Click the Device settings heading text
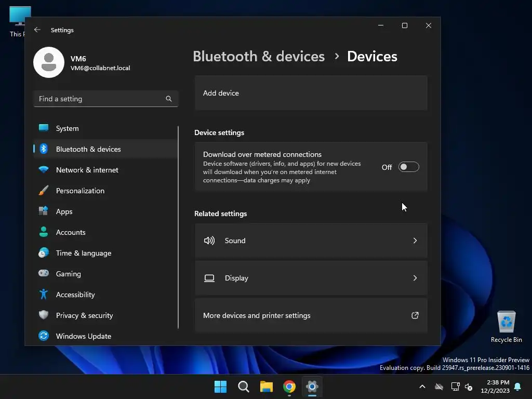532x399 pixels. point(219,132)
